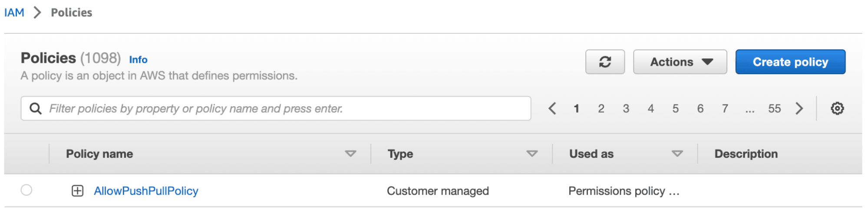Go to page 2 of policies
This screenshot has width=868, height=209.
(601, 108)
